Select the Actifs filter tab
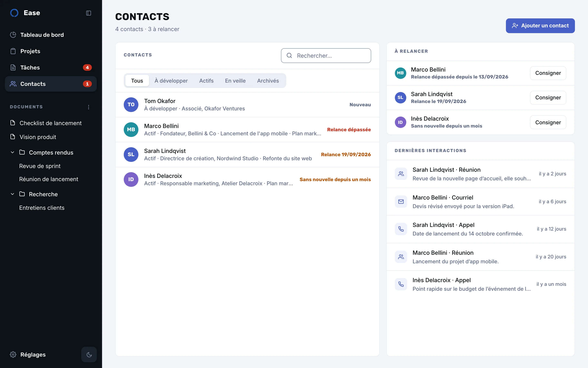Image resolution: width=588 pixels, height=368 pixels. click(206, 81)
